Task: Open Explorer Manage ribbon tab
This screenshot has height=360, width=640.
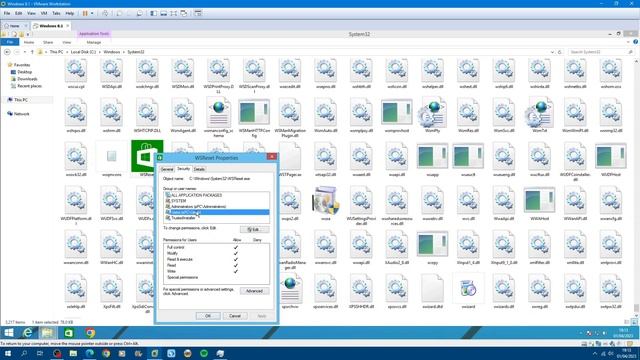Action: 94,42
